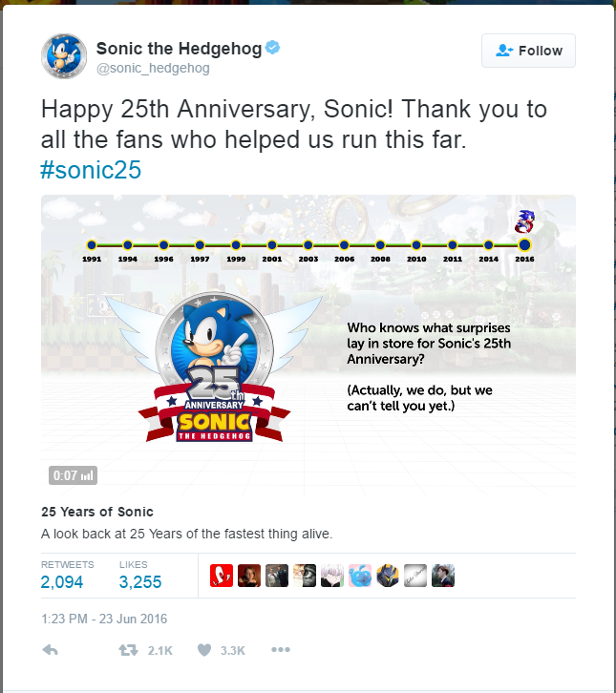Image resolution: width=616 pixels, height=693 pixels.
Task: Click the last liker avatar in row
Action: pyautogui.click(x=442, y=576)
